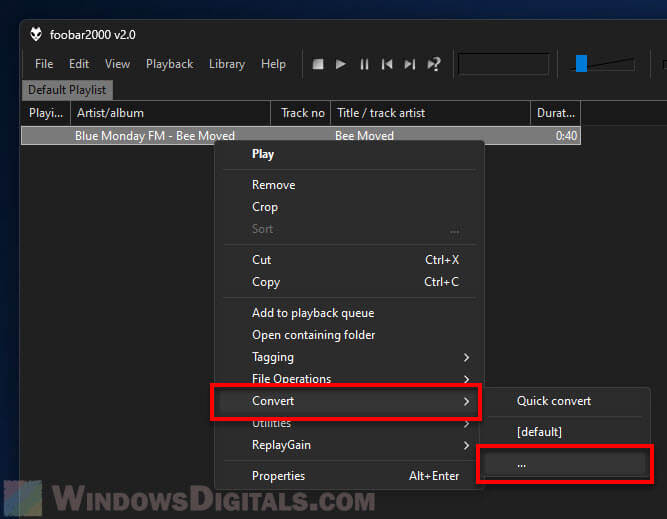The image size is (667, 519).
Task: Sort by Track no column header
Action: click(301, 113)
